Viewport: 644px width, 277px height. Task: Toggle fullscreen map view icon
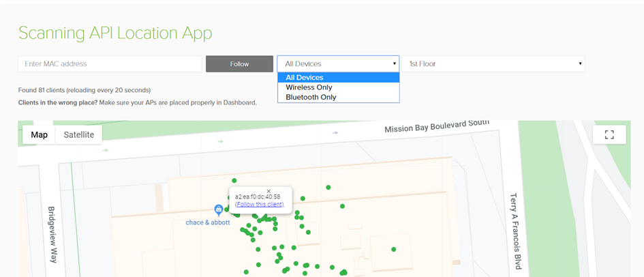tap(609, 134)
